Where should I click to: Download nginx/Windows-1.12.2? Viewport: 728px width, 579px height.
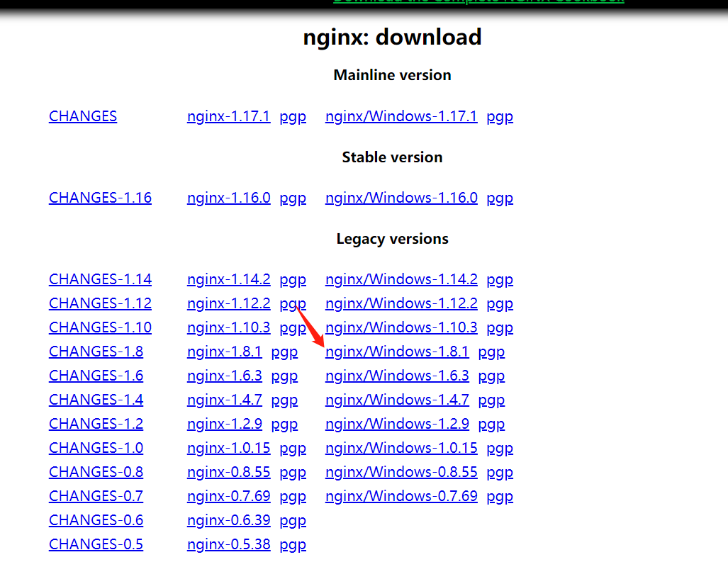[401, 303]
